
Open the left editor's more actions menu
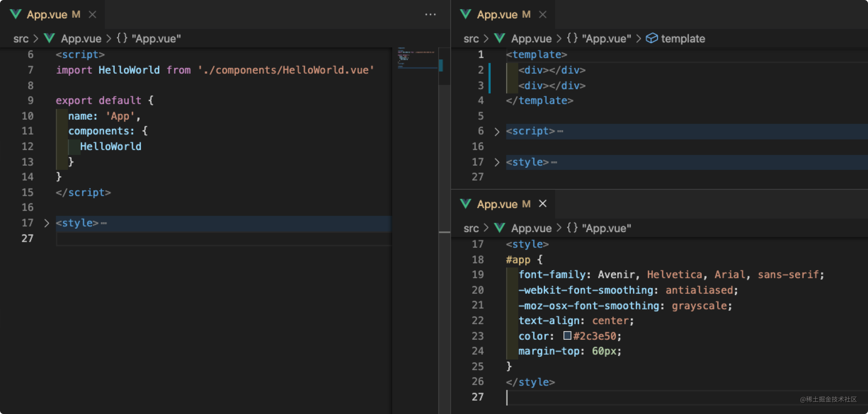[x=430, y=15]
